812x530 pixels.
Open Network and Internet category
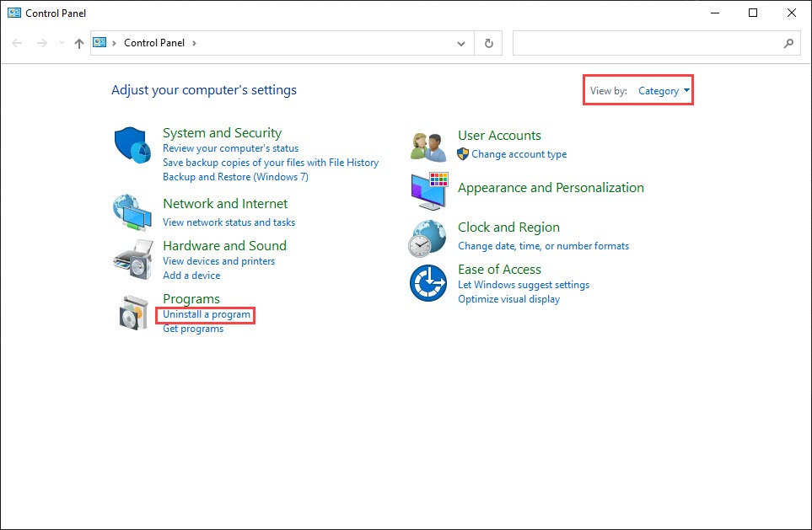click(x=225, y=203)
